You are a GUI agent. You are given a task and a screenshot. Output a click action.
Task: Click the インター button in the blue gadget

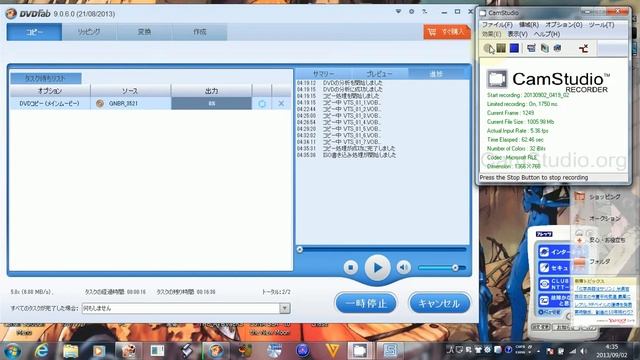554,252
